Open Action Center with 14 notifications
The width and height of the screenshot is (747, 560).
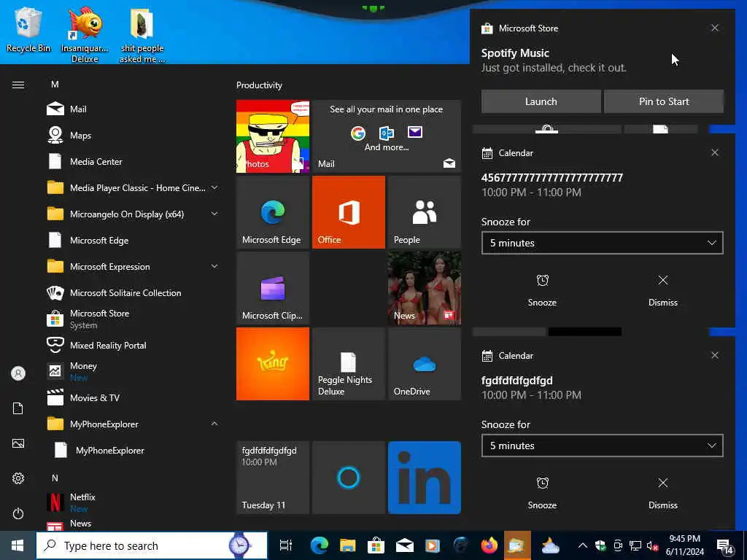click(x=724, y=545)
